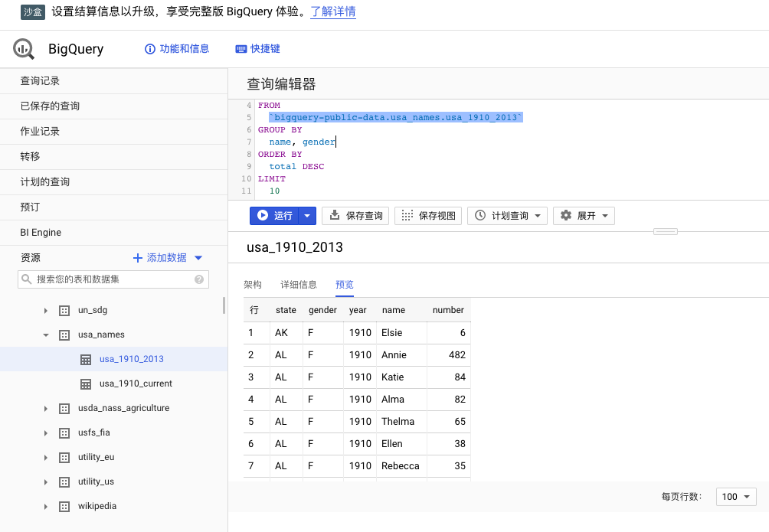Open the rows-per-page 100 dropdown
The image size is (769, 532).
point(736,497)
